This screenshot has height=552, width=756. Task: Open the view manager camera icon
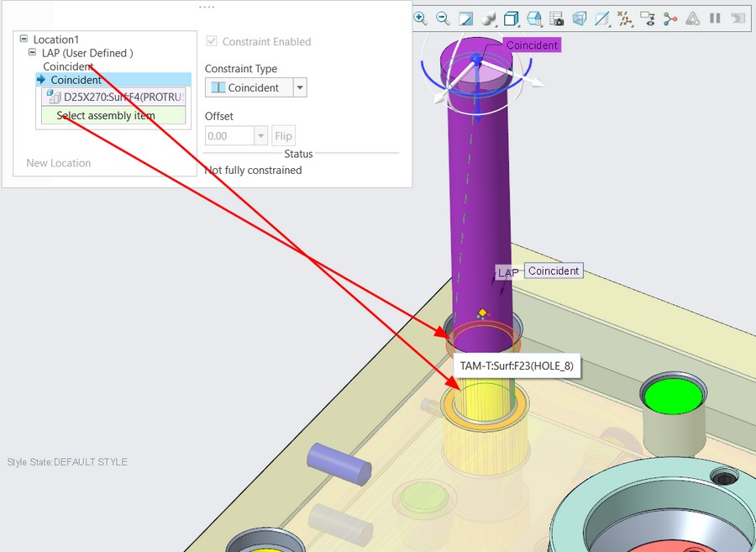coord(556,18)
